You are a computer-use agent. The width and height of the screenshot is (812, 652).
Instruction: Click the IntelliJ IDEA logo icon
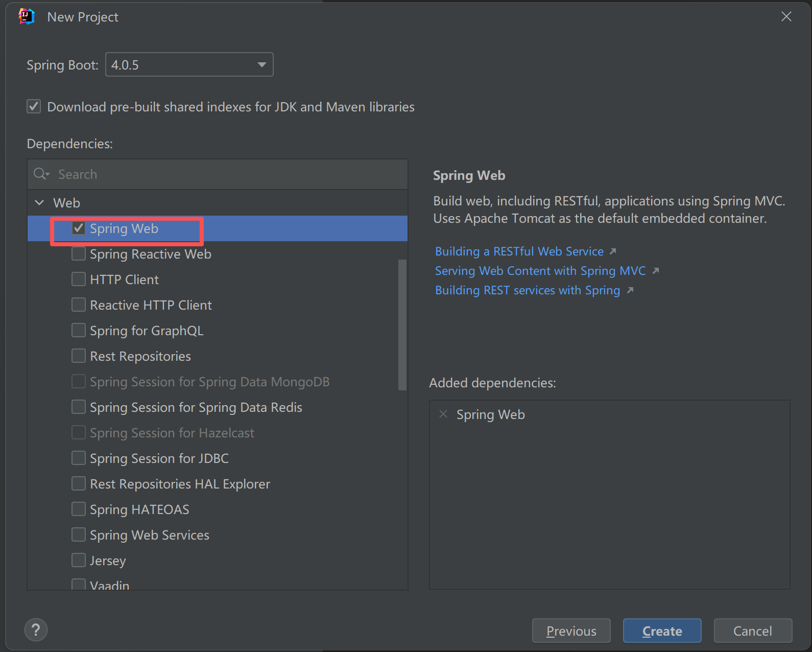(x=27, y=17)
